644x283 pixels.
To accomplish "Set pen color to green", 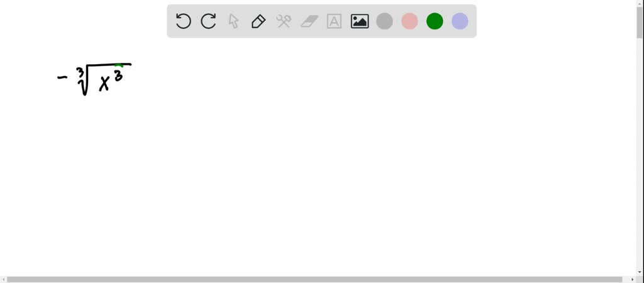I will (435, 21).
